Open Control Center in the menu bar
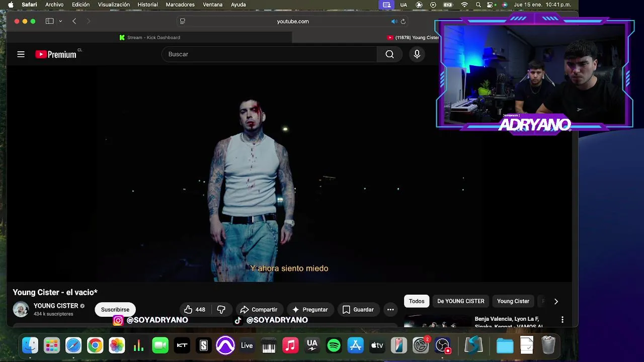The image size is (644, 362). point(491,5)
